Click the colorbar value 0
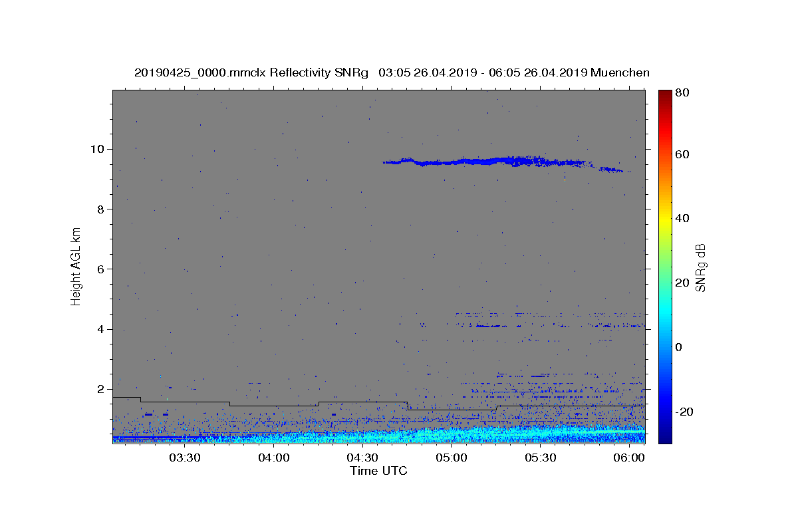 click(680, 347)
